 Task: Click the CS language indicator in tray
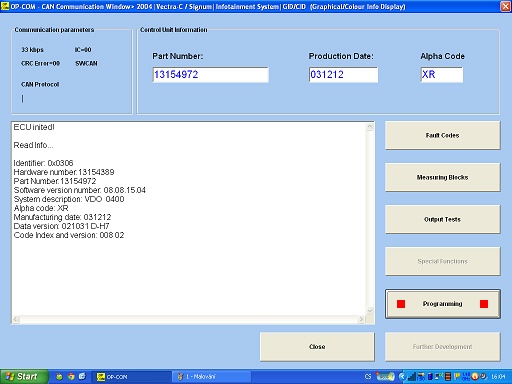click(x=368, y=377)
